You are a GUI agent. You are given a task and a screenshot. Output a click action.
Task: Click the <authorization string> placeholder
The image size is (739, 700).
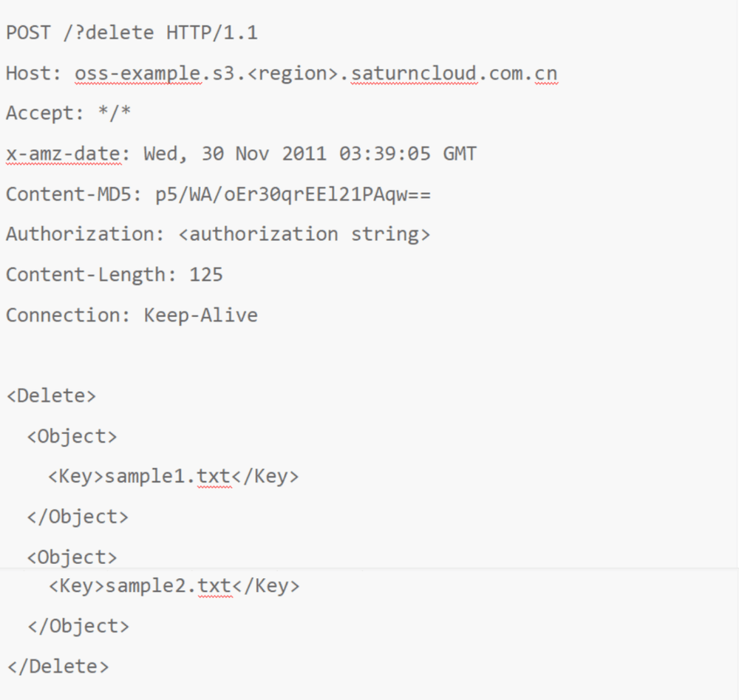click(x=304, y=235)
